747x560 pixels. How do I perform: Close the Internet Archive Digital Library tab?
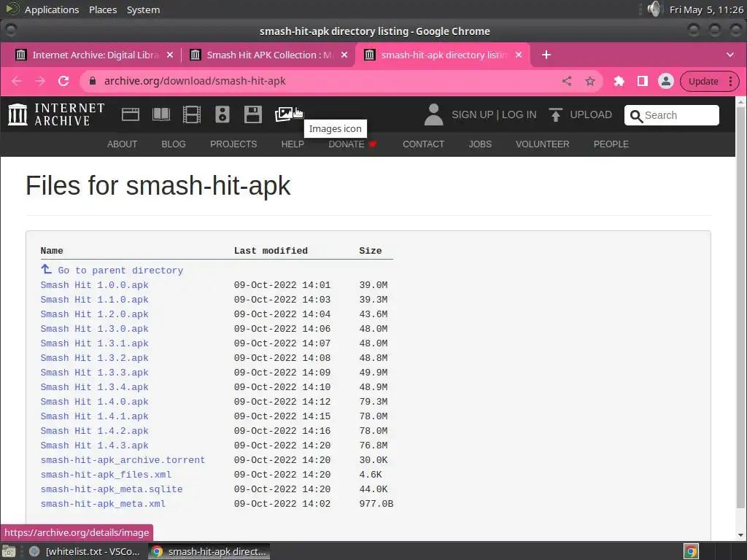click(169, 55)
